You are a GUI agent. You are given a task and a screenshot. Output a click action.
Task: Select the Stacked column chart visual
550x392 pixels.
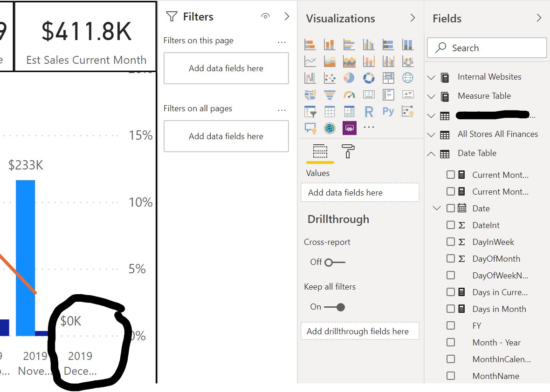point(330,45)
